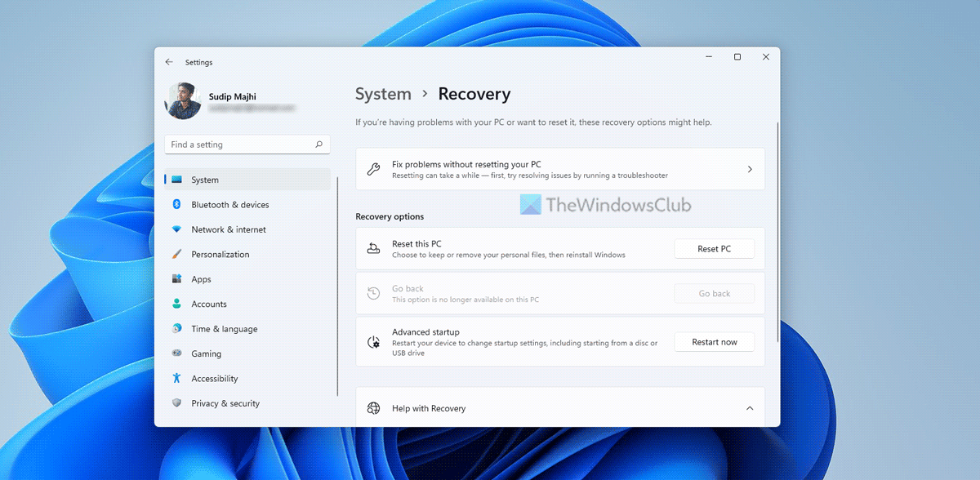980x480 pixels.
Task: Click the Accessibility figure icon
Action: (x=176, y=379)
